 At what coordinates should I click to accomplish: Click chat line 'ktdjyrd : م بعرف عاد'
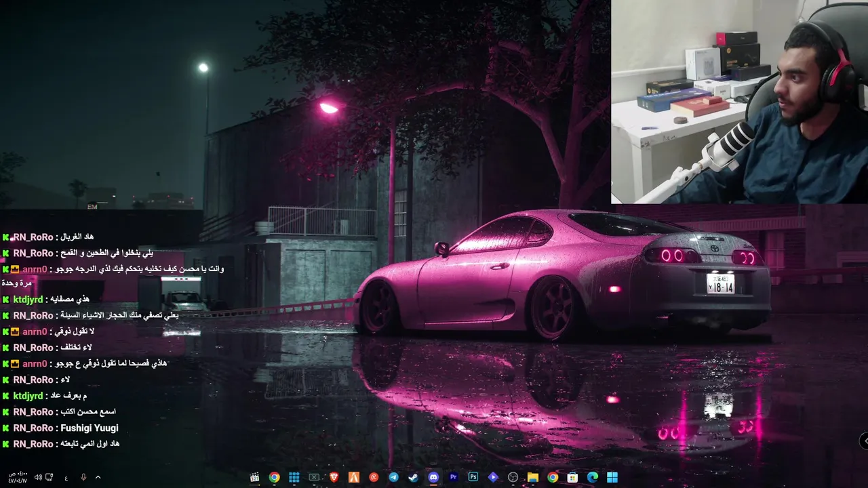[x=45, y=396]
